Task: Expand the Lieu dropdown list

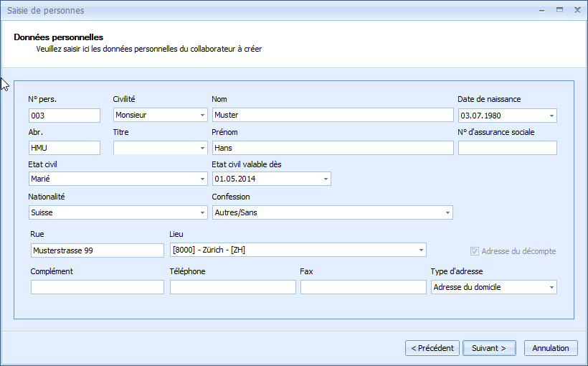Action: click(x=421, y=250)
